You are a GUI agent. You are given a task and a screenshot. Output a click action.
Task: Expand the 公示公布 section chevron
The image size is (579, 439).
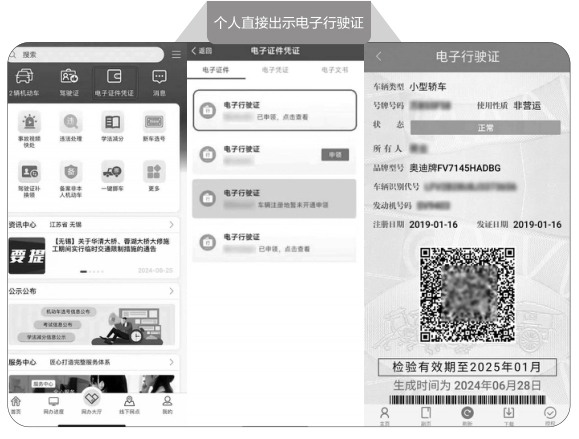tap(171, 291)
